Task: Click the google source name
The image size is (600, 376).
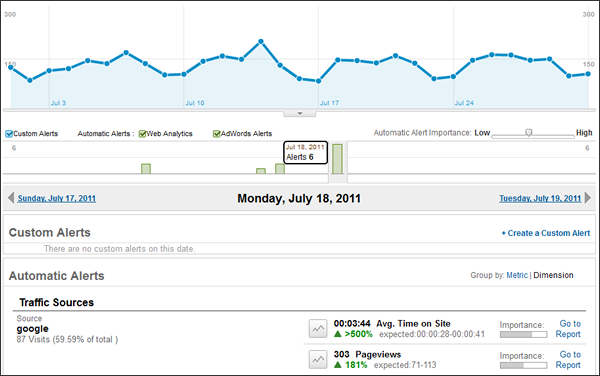Action: point(33,329)
